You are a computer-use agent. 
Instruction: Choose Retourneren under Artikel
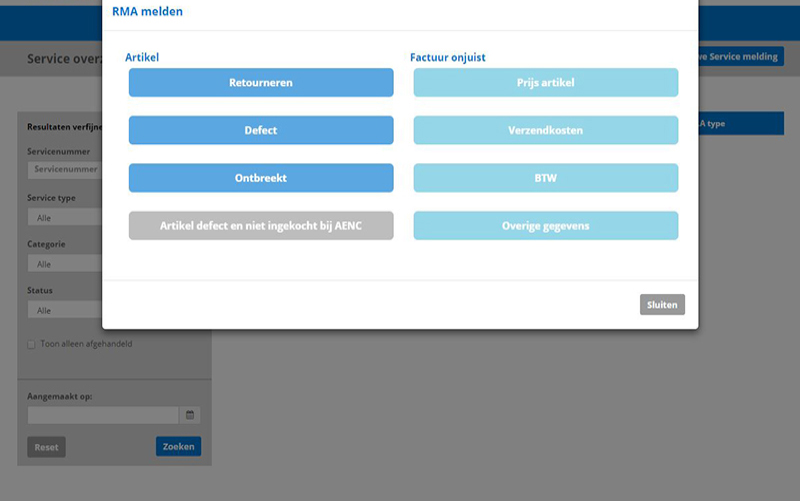click(261, 83)
